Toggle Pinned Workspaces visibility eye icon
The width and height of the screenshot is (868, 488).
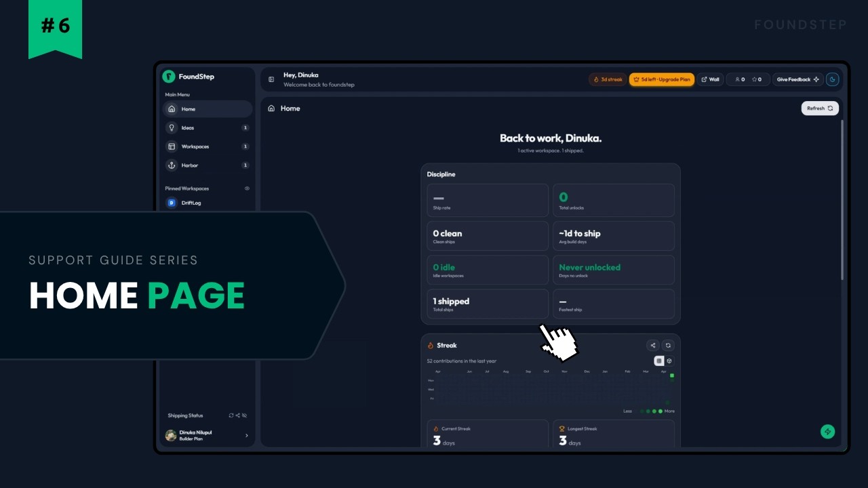(x=247, y=188)
